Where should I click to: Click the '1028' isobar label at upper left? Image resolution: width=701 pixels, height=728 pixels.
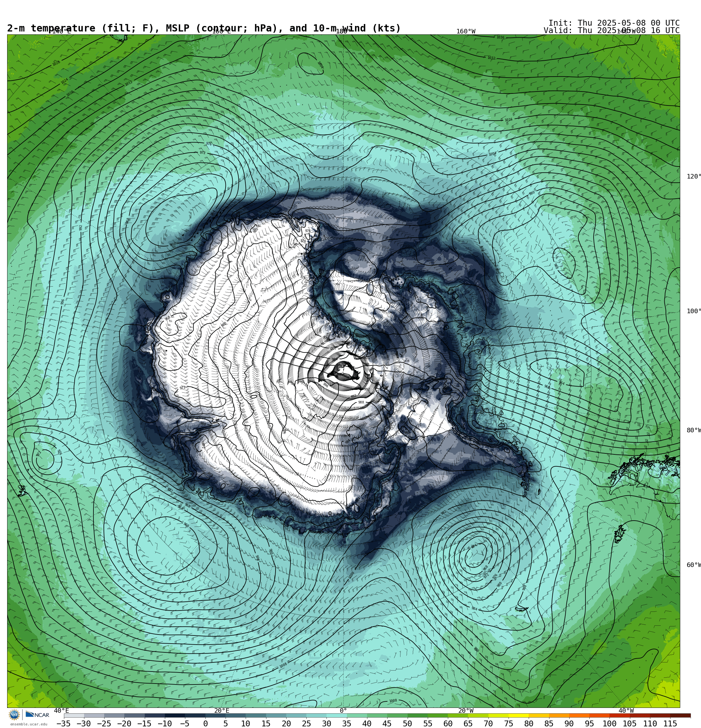pos(56,63)
